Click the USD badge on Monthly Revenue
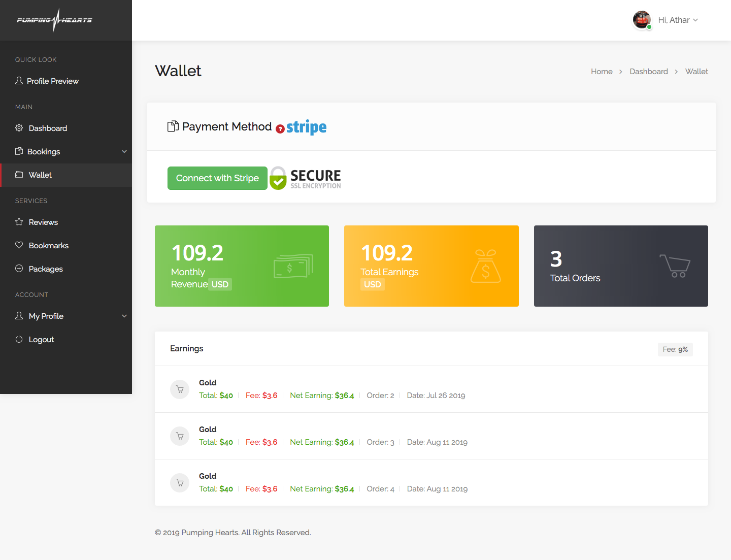This screenshot has width=731, height=560. click(x=220, y=284)
